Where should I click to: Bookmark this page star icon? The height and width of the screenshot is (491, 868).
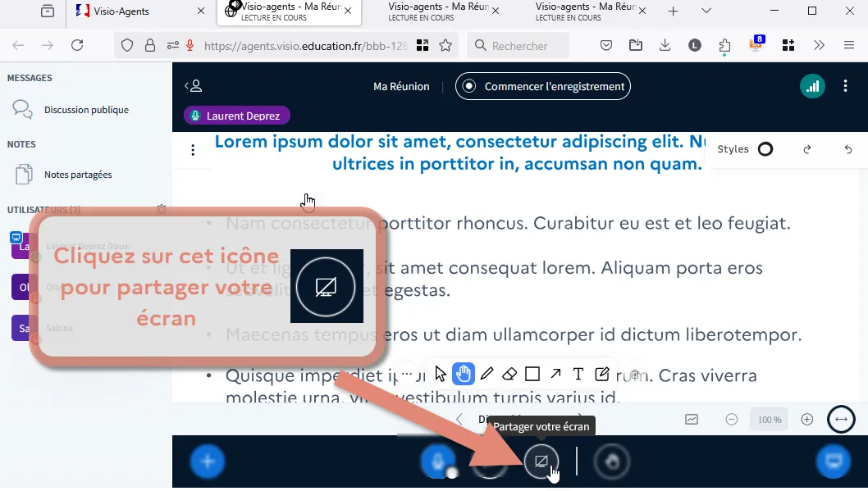(x=445, y=45)
